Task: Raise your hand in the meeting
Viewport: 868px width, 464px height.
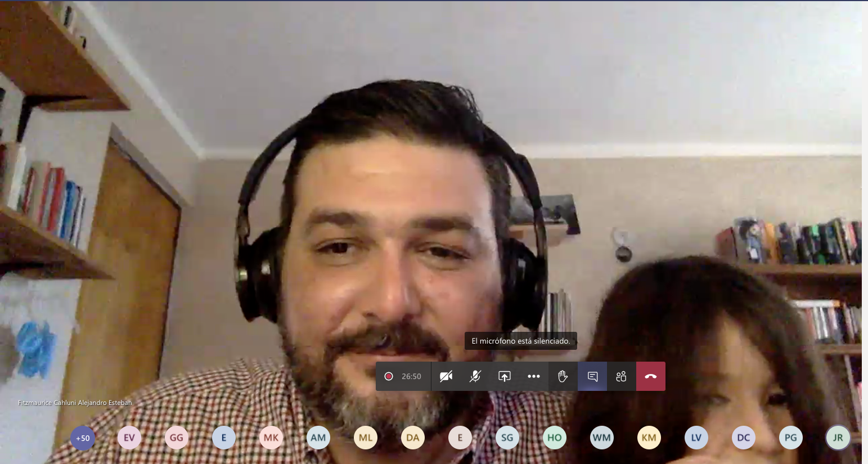Action: 563,376
